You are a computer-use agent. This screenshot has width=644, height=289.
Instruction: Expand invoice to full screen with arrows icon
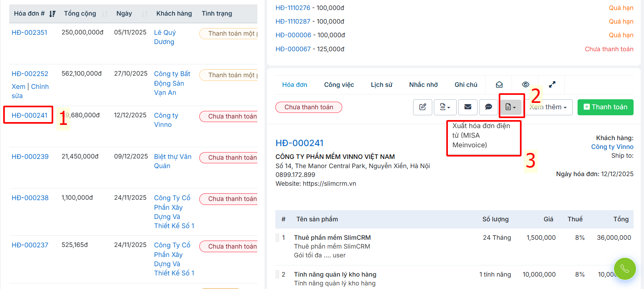click(552, 84)
